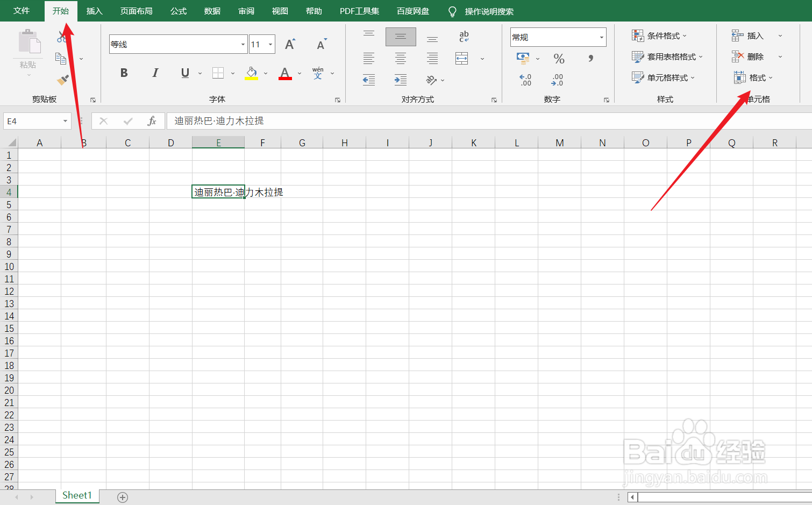
Task: Click the fx insert function button
Action: [x=152, y=121]
